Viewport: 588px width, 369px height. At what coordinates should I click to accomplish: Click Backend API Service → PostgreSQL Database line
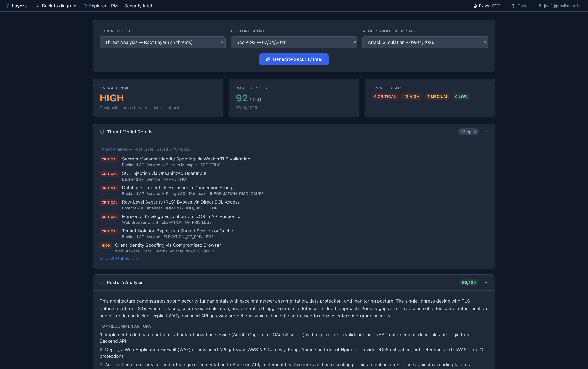tap(193, 193)
